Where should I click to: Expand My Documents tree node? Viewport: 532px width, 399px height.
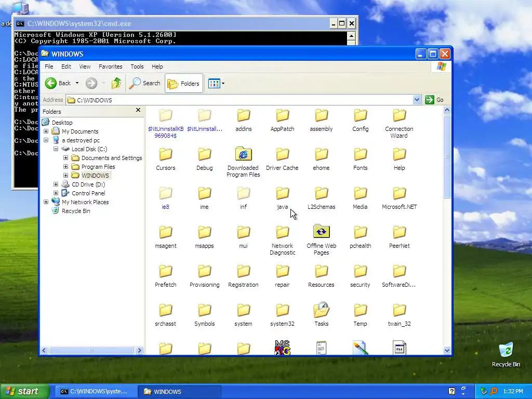coord(46,131)
